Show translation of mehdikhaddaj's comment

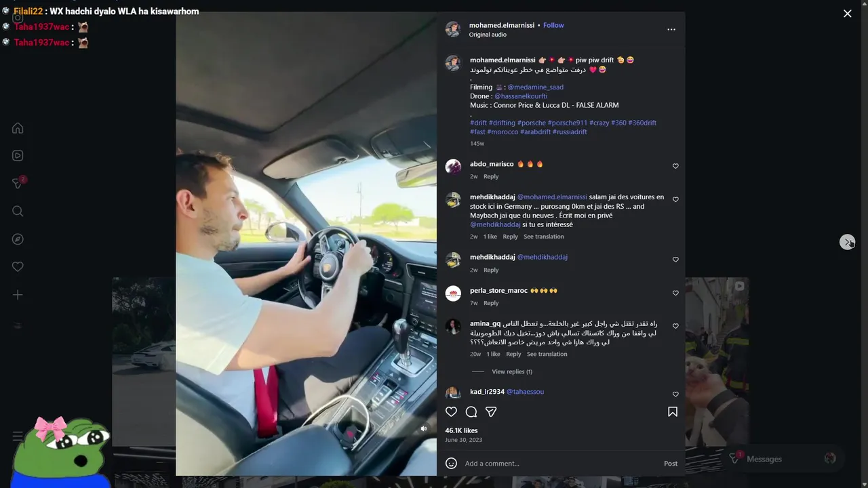coord(544,237)
